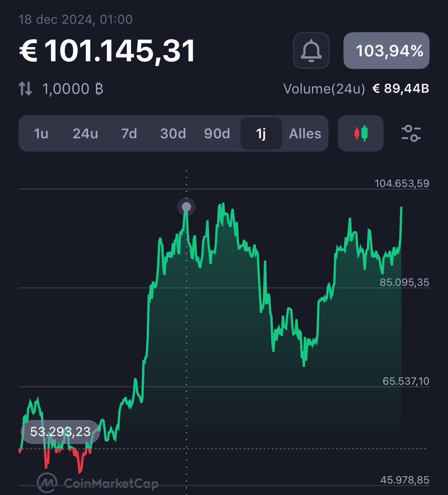This screenshot has height=495, width=448.
Task: Switch chart to the 7d range
Action: pyautogui.click(x=129, y=133)
